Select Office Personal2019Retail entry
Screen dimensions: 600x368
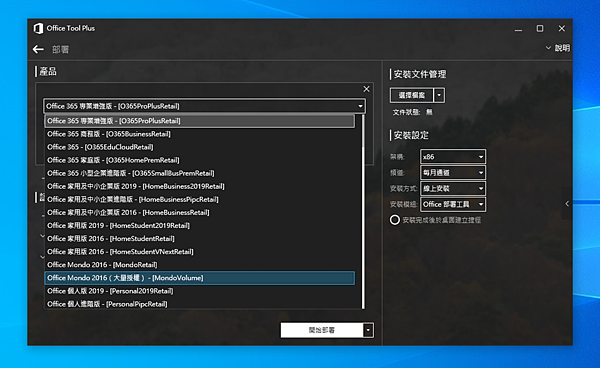pos(199,291)
